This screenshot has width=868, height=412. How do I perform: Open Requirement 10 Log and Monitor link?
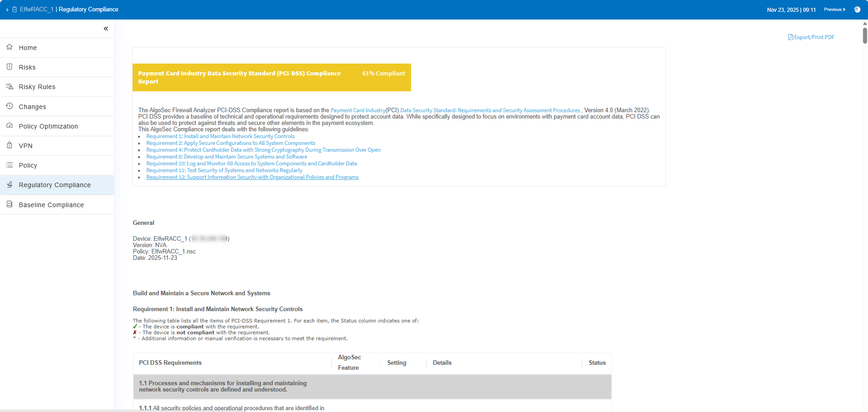[251, 164]
